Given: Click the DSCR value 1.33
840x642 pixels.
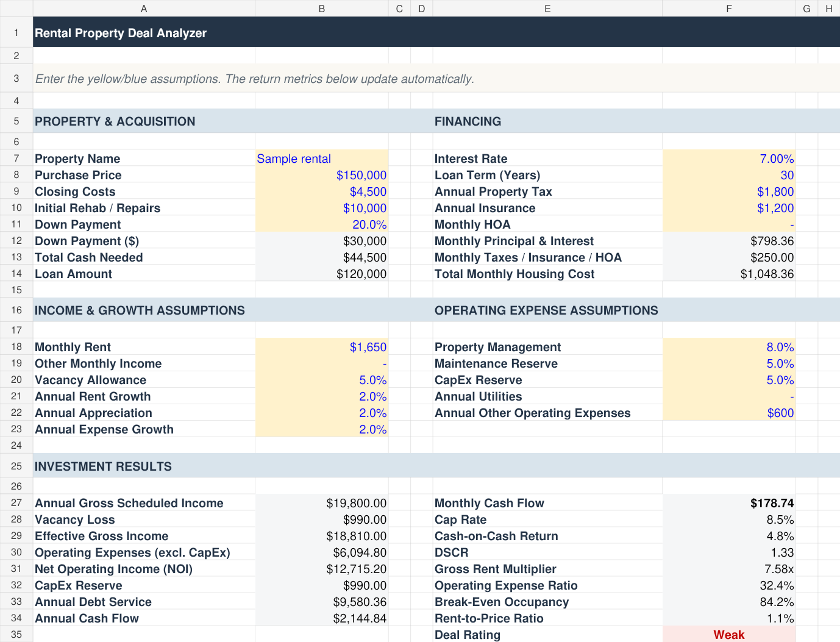Looking at the screenshot, I should pyautogui.click(x=728, y=552).
